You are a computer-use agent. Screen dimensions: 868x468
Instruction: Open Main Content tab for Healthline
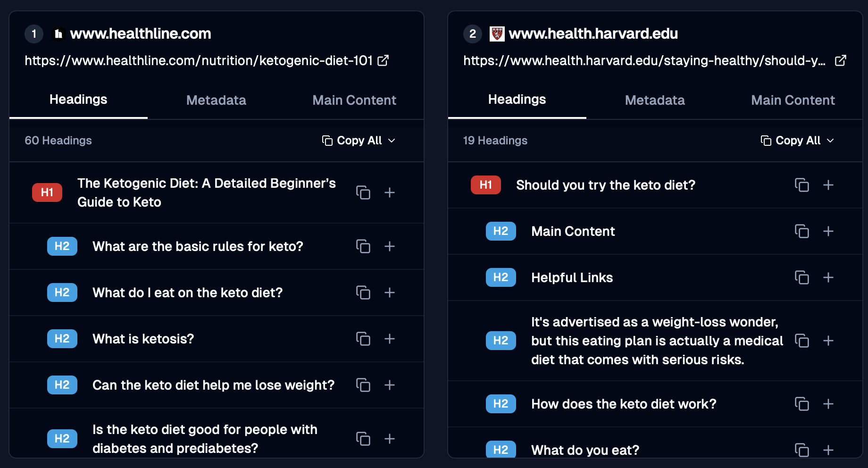[x=354, y=100]
